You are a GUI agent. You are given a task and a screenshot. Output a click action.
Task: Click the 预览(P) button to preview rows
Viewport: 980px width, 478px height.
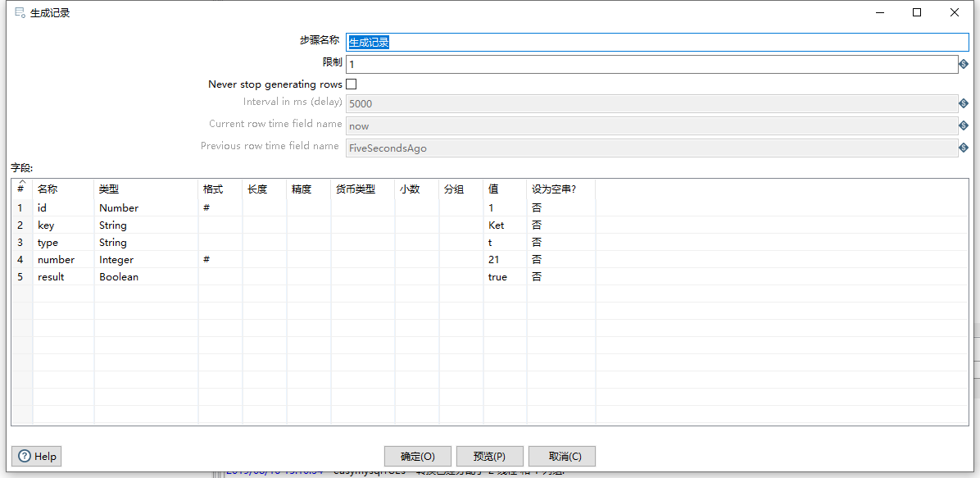tap(489, 456)
